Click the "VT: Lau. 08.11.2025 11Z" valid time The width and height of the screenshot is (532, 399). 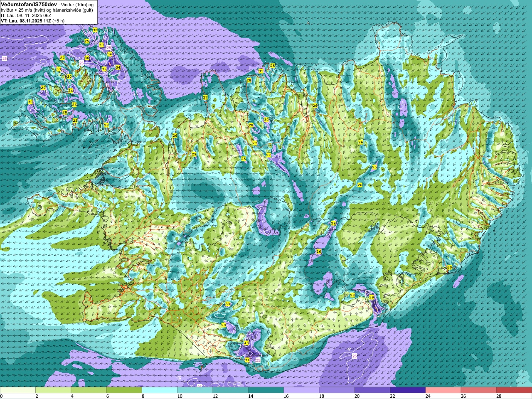(x=26, y=21)
